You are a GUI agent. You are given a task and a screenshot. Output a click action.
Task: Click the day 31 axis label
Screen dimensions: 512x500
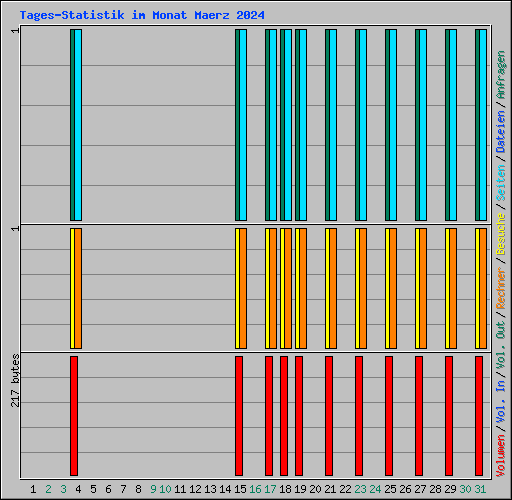coord(480,489)
